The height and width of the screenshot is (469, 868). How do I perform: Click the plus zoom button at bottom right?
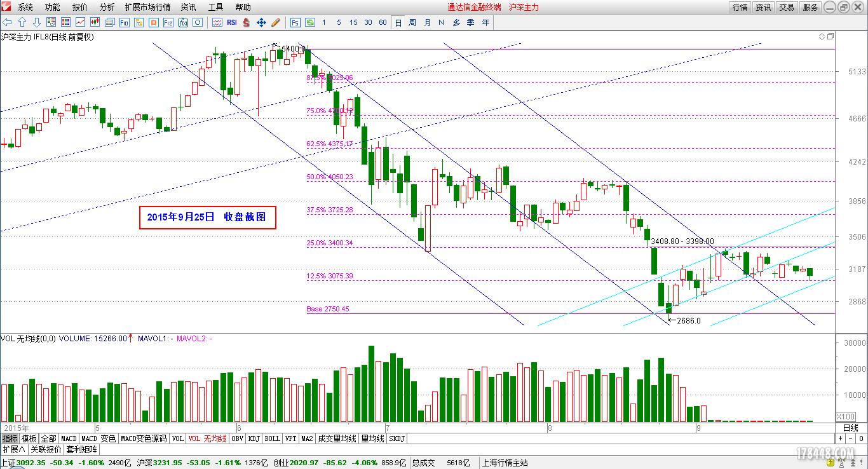click(x=840, y=438)
